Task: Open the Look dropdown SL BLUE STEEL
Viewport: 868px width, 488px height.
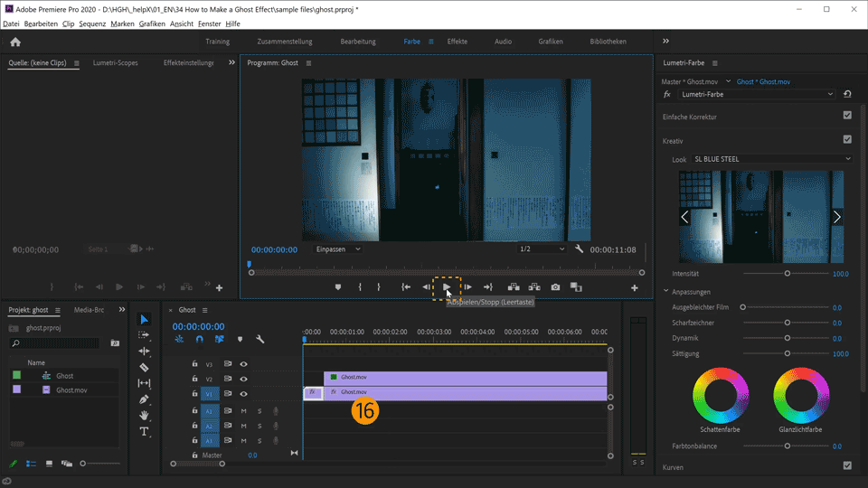Action: coord(771,159)
